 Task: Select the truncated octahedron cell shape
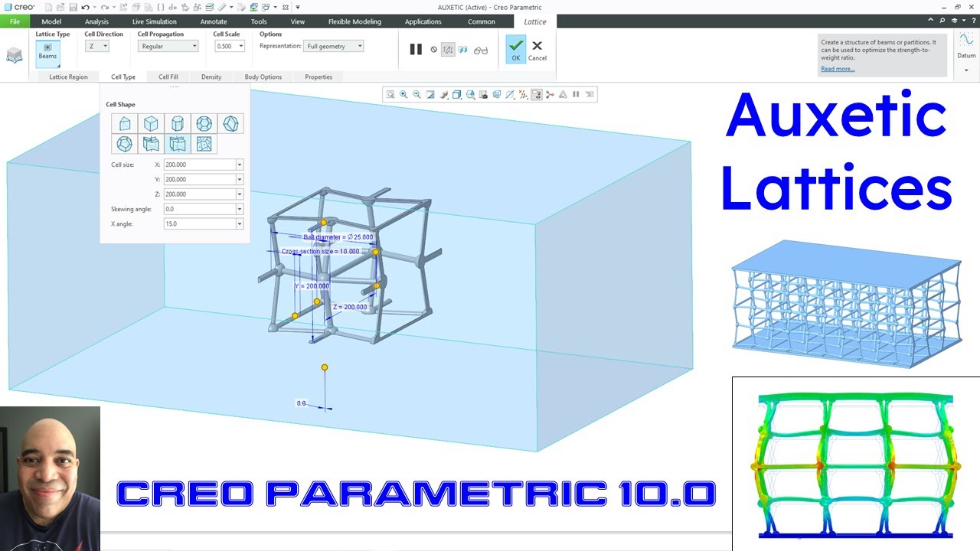(204, 124)
